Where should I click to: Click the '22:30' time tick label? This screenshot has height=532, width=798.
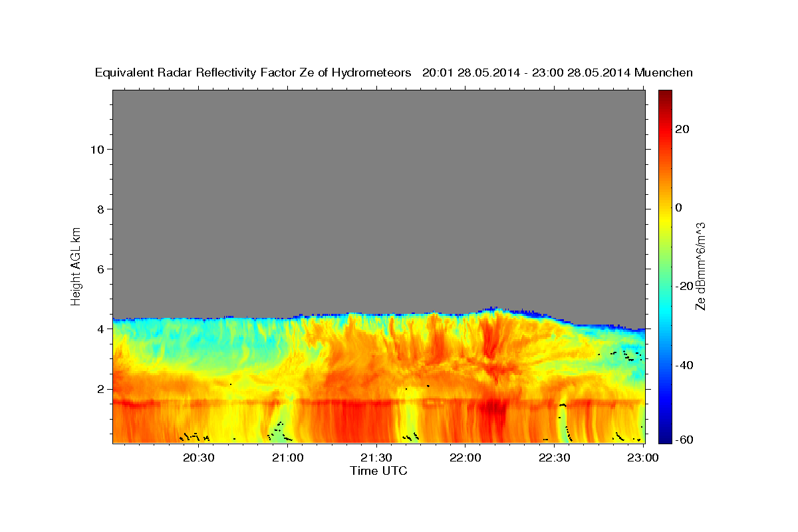pyautogui.click(x=555, y=458)
